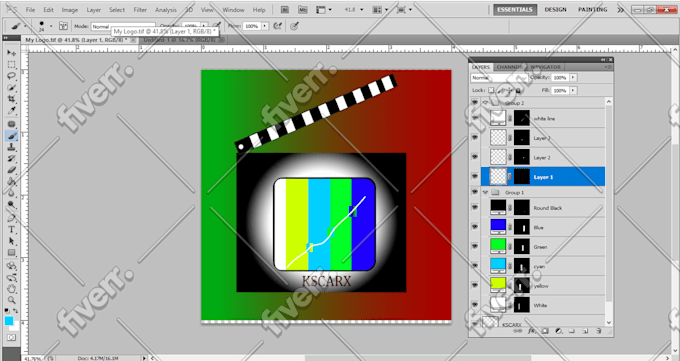Toggle visibility of Layer 1
This screenshot has height=361, width=680.
[475, 177]
